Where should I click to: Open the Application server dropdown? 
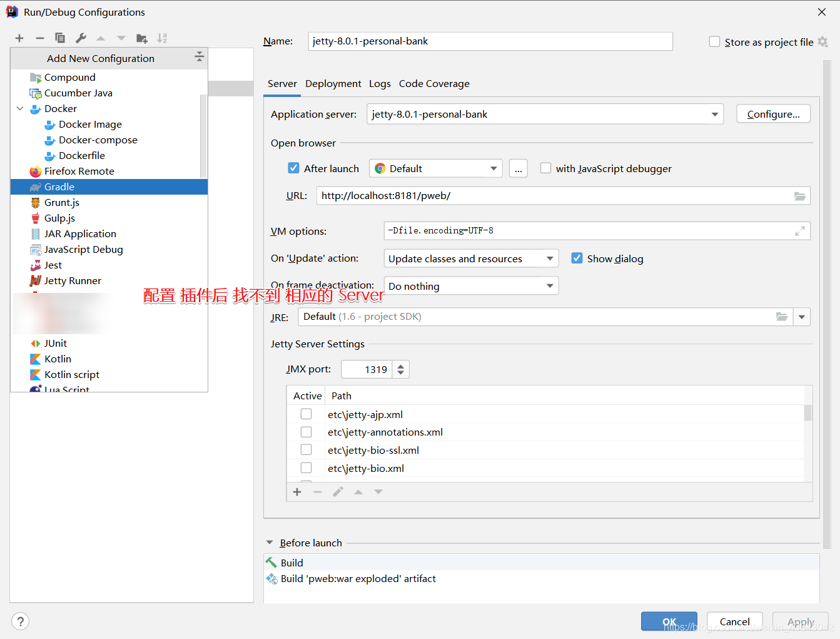[714, 115]
